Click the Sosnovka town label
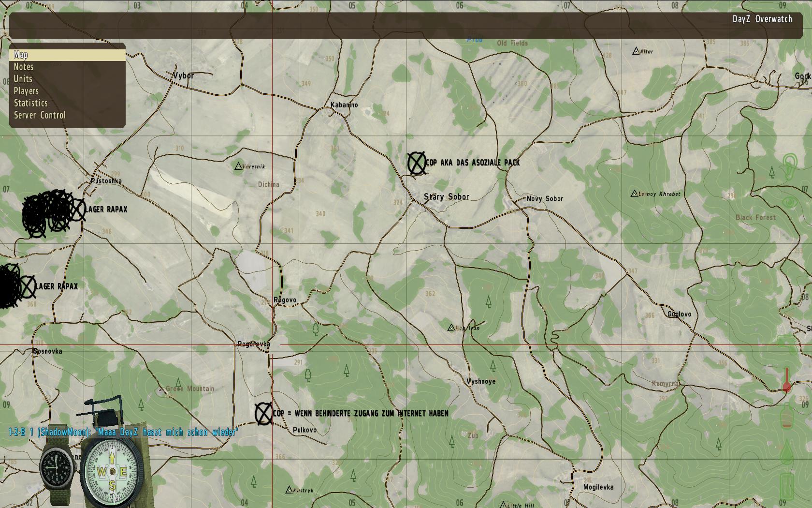812x508 pixels. click(x=48, y=351)
